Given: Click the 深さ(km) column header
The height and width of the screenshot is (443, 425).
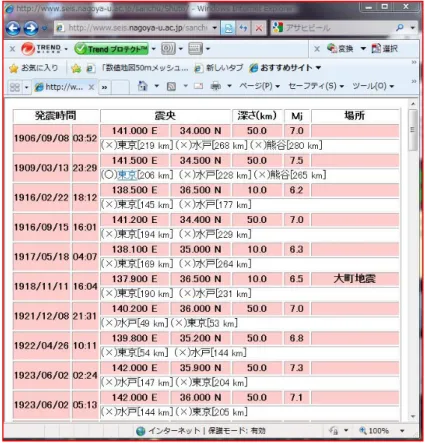Looking at the screenshot, I should [x=257, y=116].
